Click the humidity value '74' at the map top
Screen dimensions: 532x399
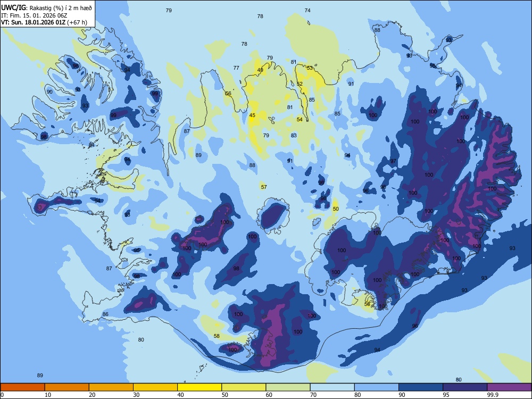tap(307, 11)
